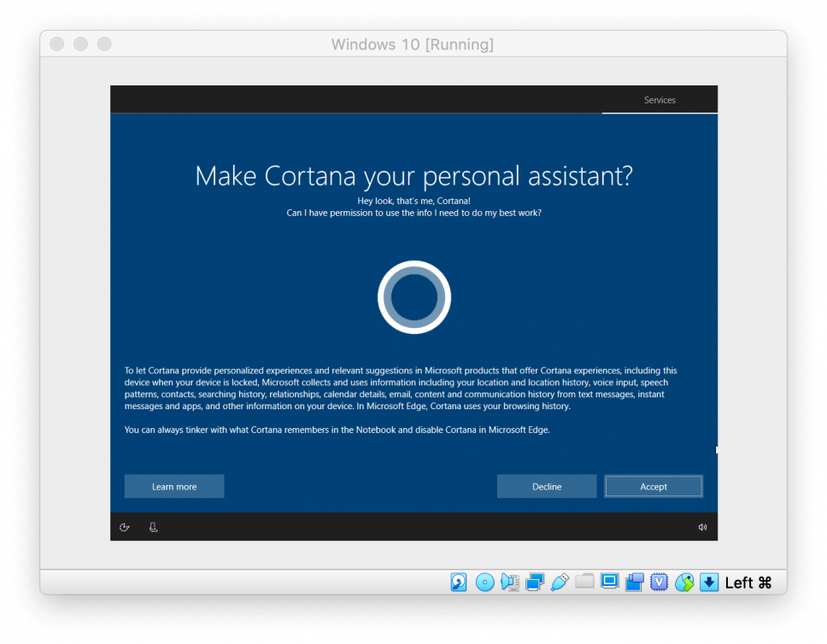Open the shared folders status icon
Screen dimensions: 827x644
pyautogui.click(x=584, y=582)
